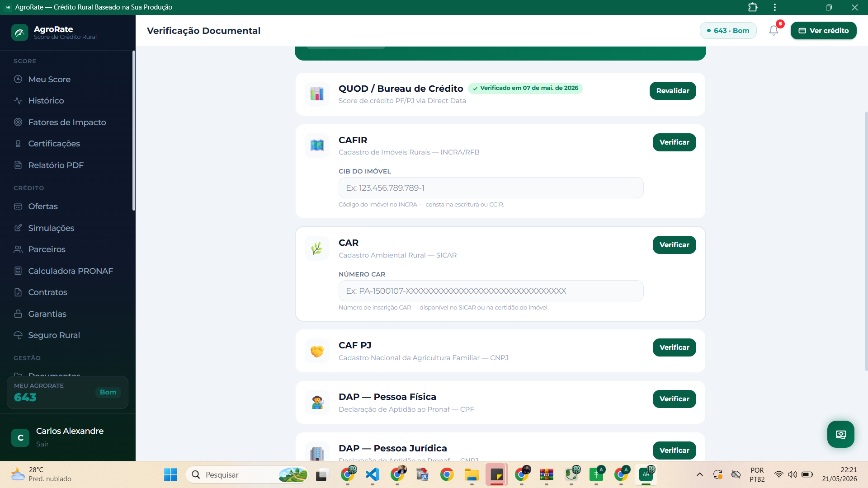
Task: Click Verificar on the CAR card
Action: coord(674,245)
